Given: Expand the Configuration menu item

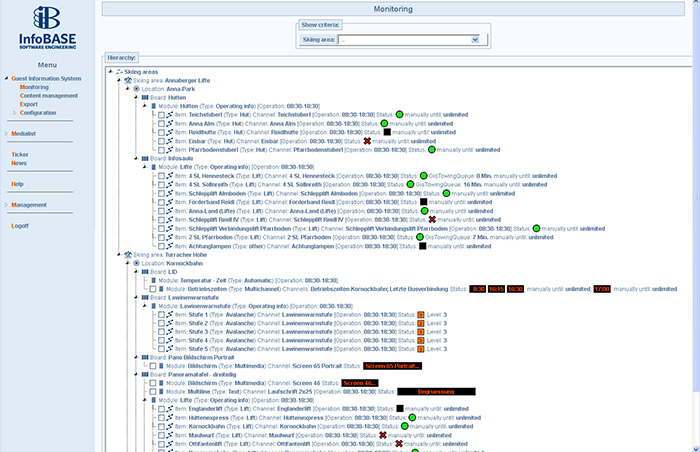Looking at the screenshot, I should coord(14,113).
